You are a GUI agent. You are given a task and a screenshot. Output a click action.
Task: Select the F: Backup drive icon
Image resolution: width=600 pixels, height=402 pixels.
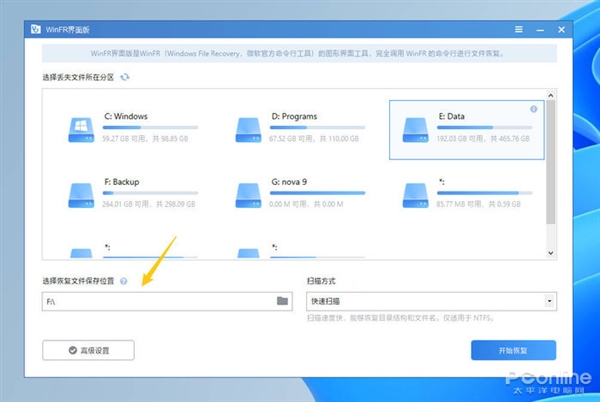click(x=81, y=195)
